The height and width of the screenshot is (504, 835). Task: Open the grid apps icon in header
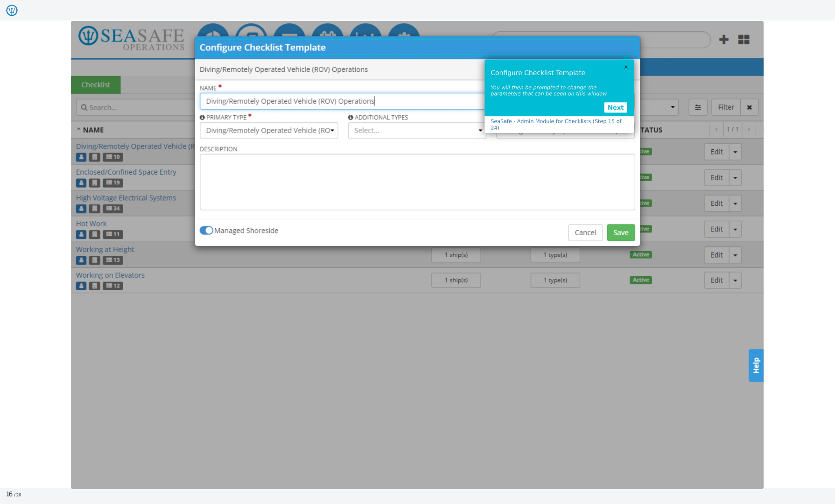click(744, 40)
